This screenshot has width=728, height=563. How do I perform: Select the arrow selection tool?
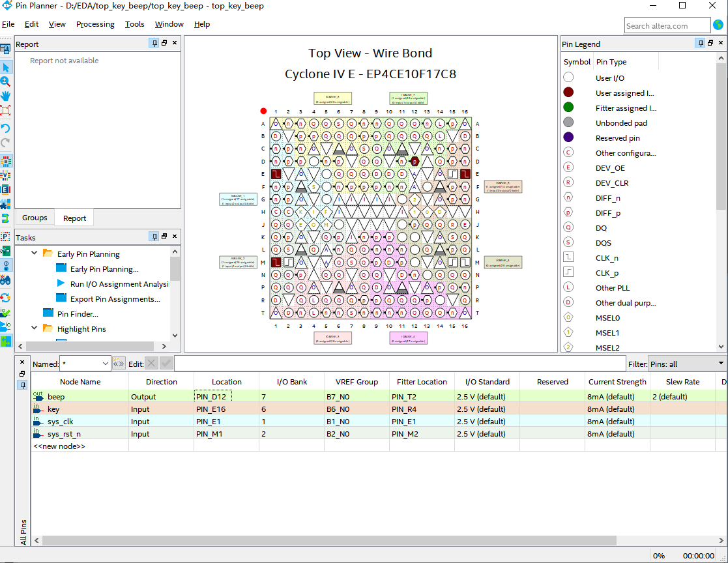click(x=6, y=68)
